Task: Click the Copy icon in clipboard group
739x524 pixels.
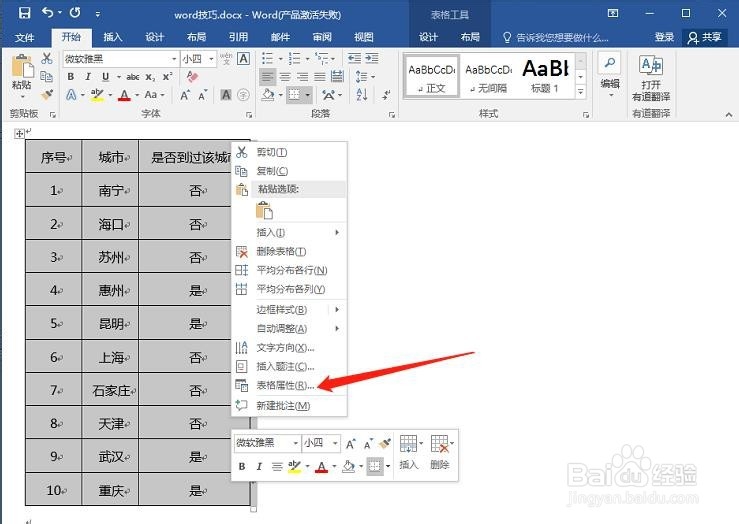Action: [x=47, y=76]
